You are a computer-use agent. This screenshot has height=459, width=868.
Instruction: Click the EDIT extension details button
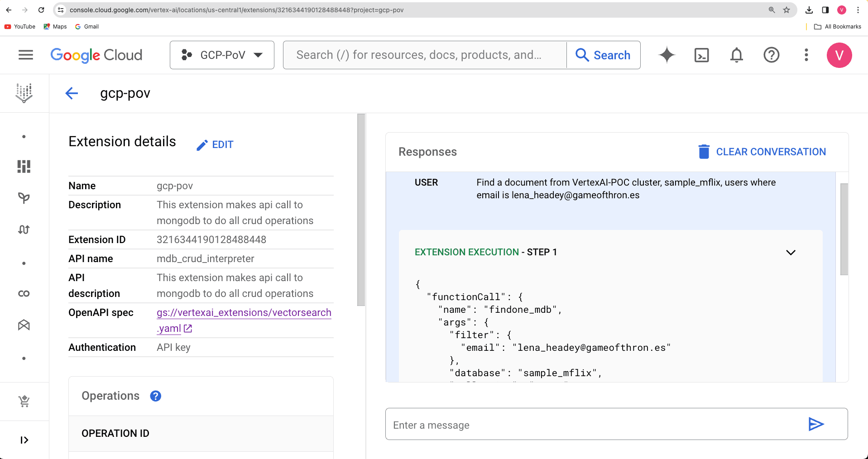[x=216, y=145]
